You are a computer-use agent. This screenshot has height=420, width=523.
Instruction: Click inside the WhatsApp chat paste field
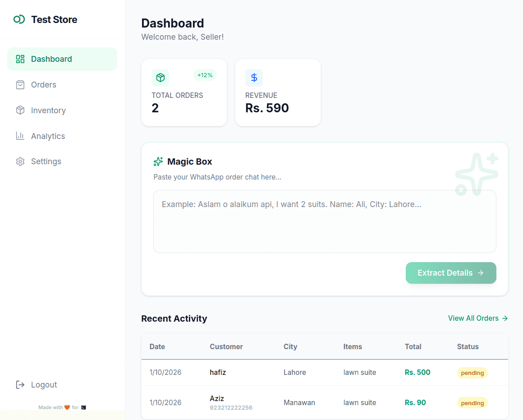pyautogui.click(x=324, y=222)
